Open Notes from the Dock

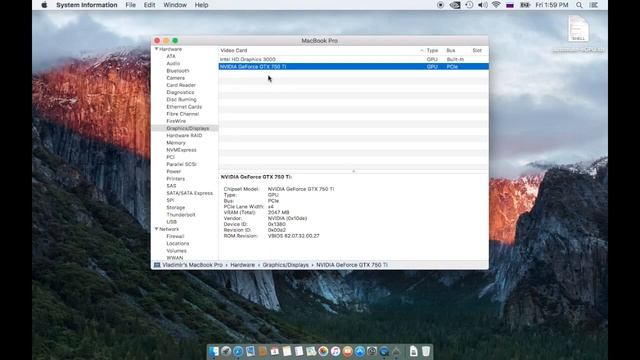coord(287,351)
